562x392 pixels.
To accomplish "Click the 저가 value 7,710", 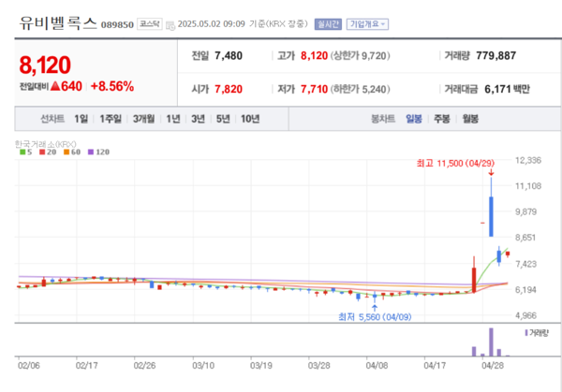I will [314, 89].
